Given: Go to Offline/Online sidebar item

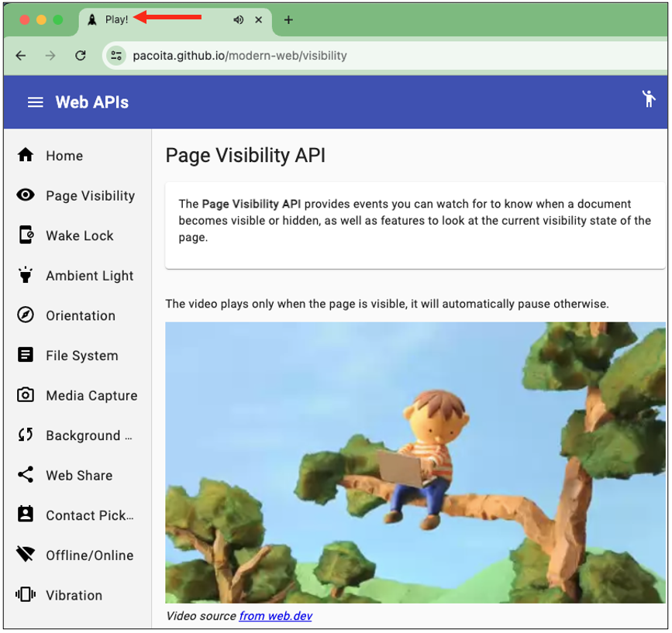Looking at the screenshot, I should (78, 555).
